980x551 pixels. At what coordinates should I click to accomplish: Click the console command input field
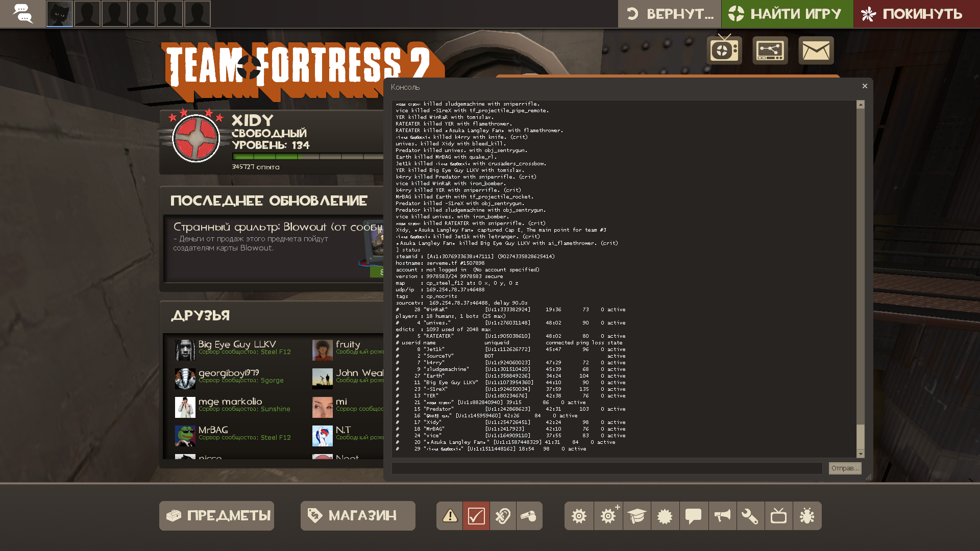pyautogui.click(x=606, y=468)
